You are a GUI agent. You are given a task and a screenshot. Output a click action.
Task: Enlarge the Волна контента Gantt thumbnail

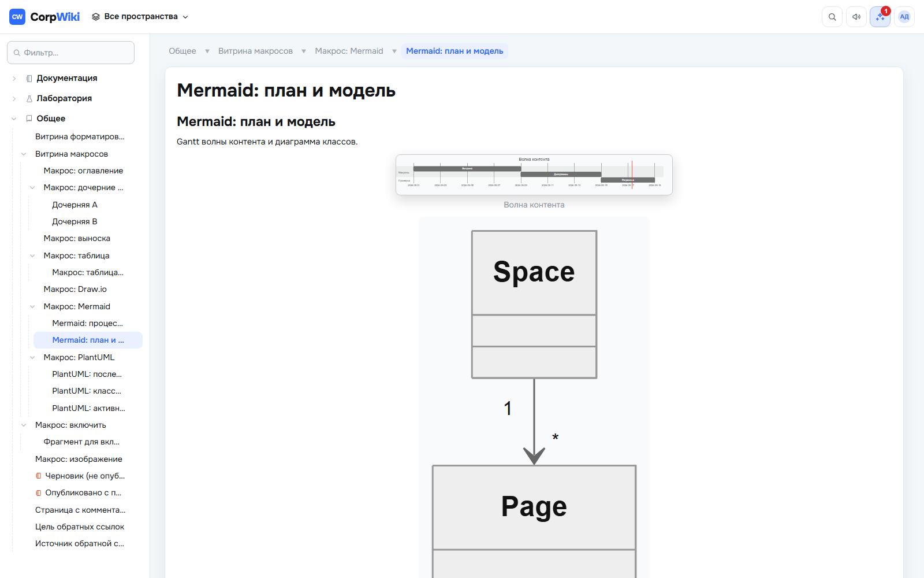pyautogui.click(x=534, y=175)
